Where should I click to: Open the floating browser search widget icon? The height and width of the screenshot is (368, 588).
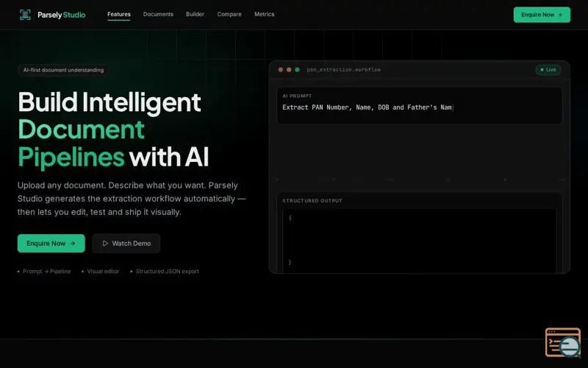pos(563,342)
